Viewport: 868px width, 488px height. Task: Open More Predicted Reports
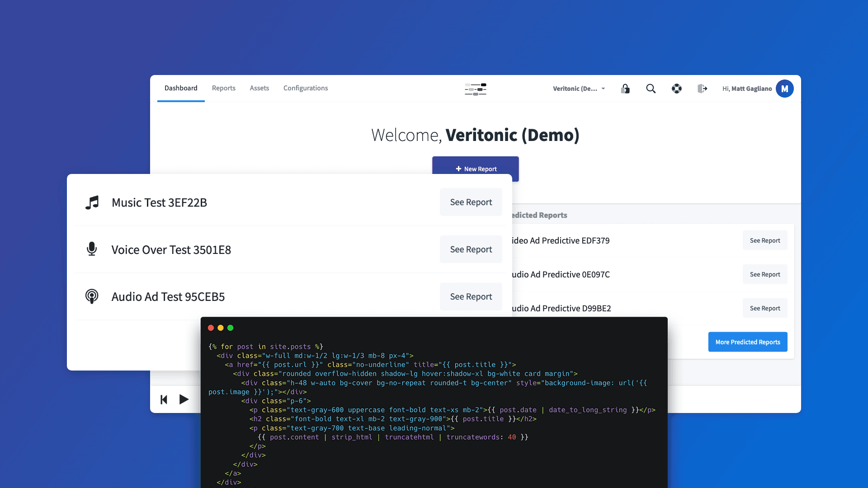click(748, 342)
